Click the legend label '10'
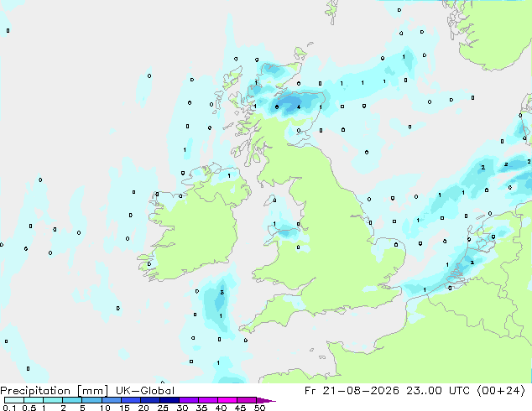The width and height of the screenshot is (532, 411). [x=105, y=408]
